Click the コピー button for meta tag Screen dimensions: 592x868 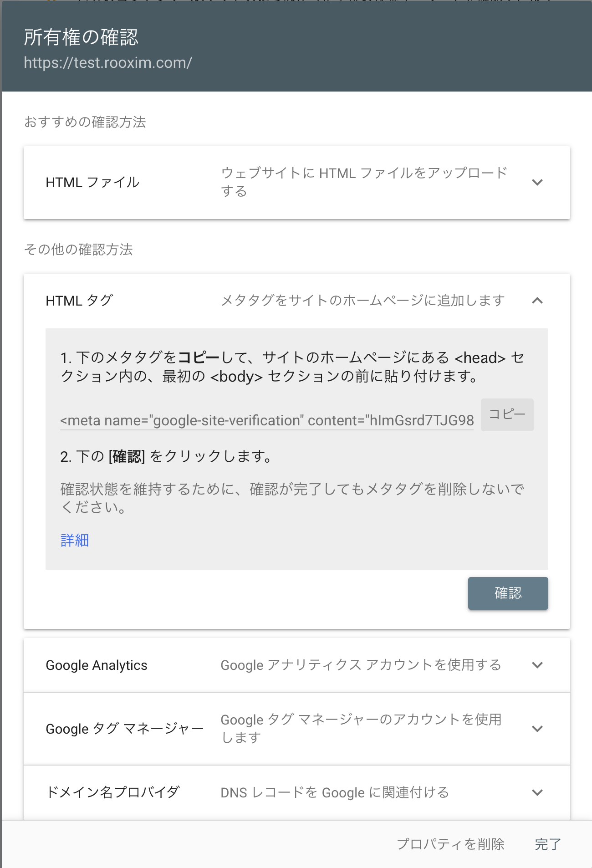[x=507, y=414]
